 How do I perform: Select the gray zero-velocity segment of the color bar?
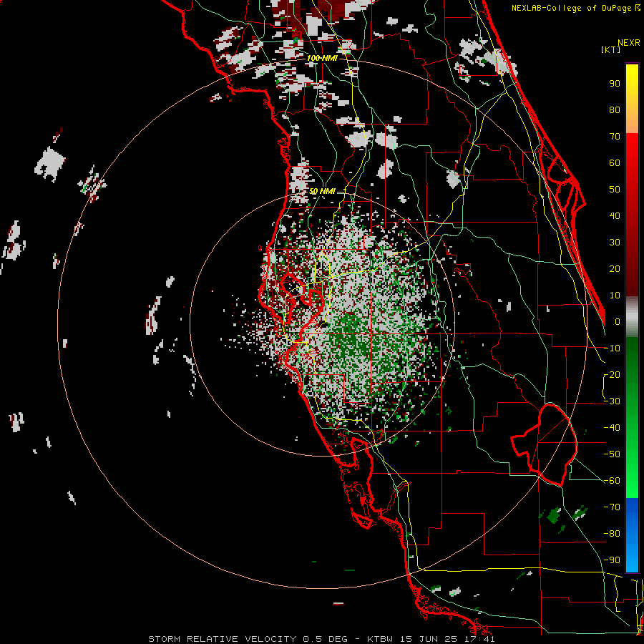point(632,317)
